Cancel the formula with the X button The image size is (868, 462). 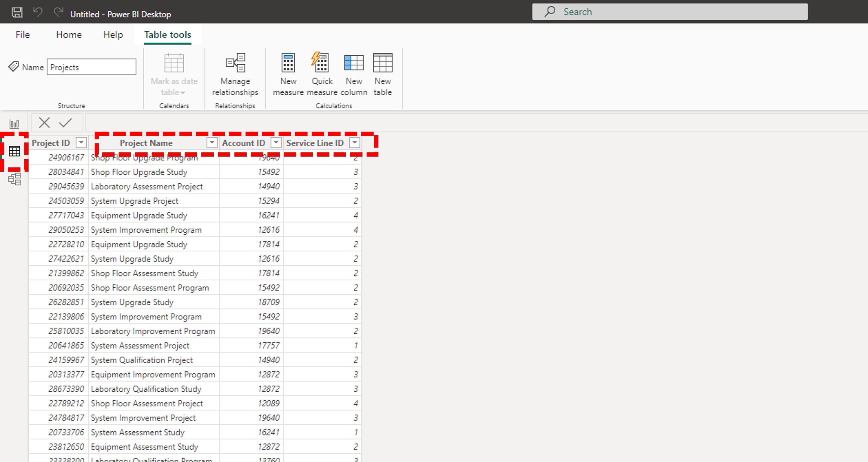click(44, 122)
